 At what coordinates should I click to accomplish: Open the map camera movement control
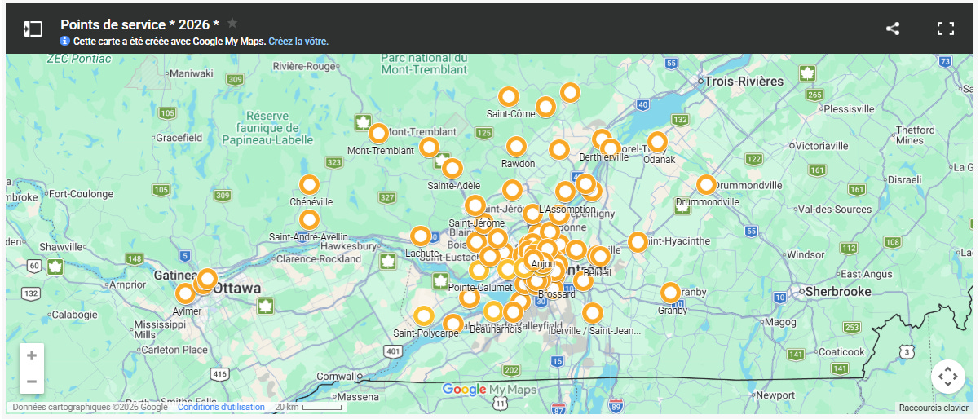(x=947, y=377)
